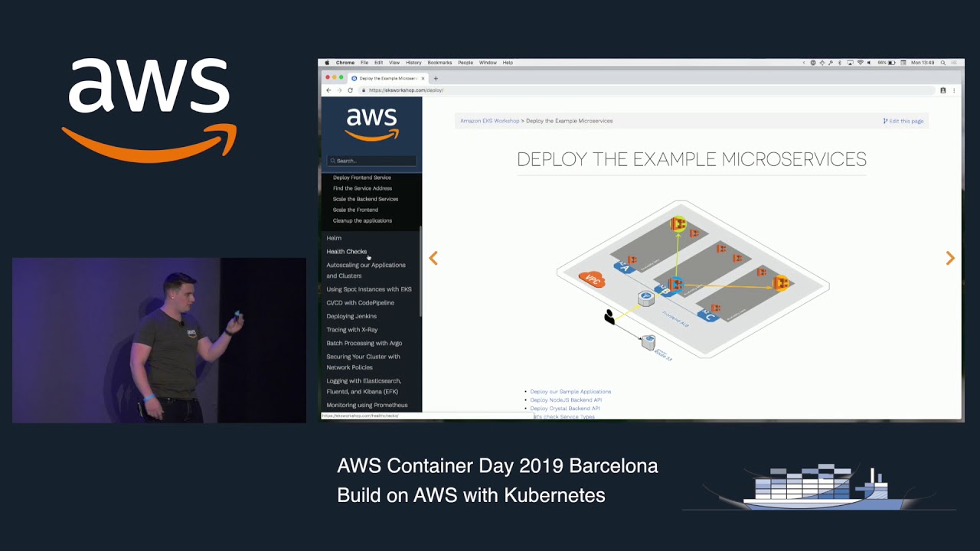Click the Amazon EKS Workshop breadcrumb
The width and height of the screenshot is (980, 551).
tap(489, 121)
